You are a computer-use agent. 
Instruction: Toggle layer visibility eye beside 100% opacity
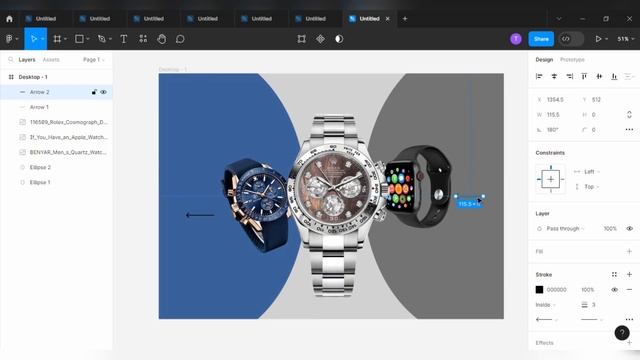pos(629,229)
